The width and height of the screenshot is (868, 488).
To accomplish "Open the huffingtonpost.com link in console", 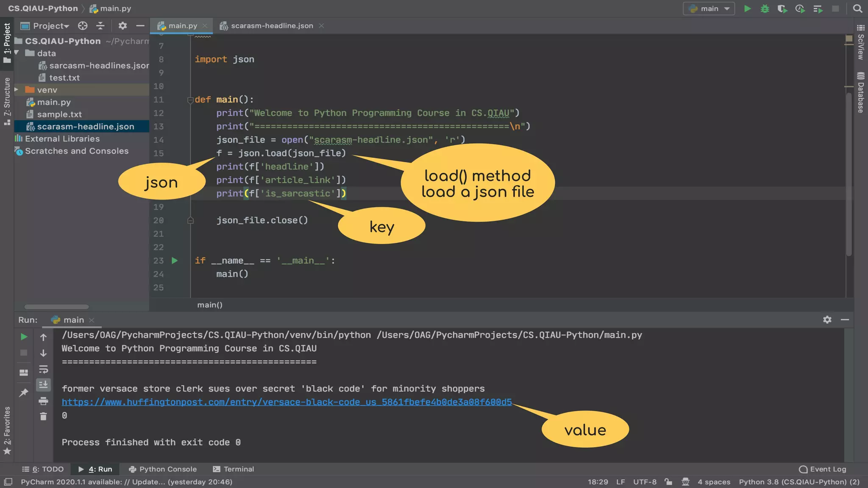I will click(287, 402).
